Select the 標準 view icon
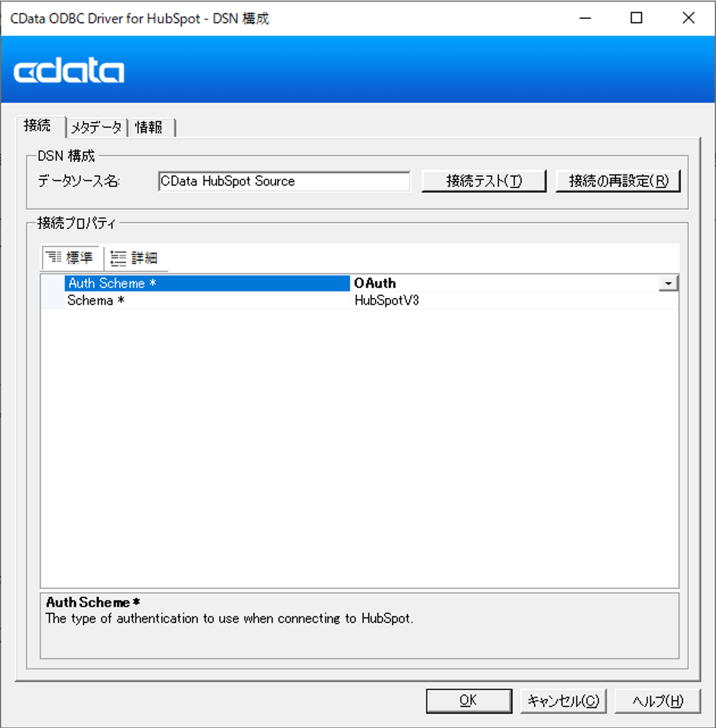 (x=54, y=257)
